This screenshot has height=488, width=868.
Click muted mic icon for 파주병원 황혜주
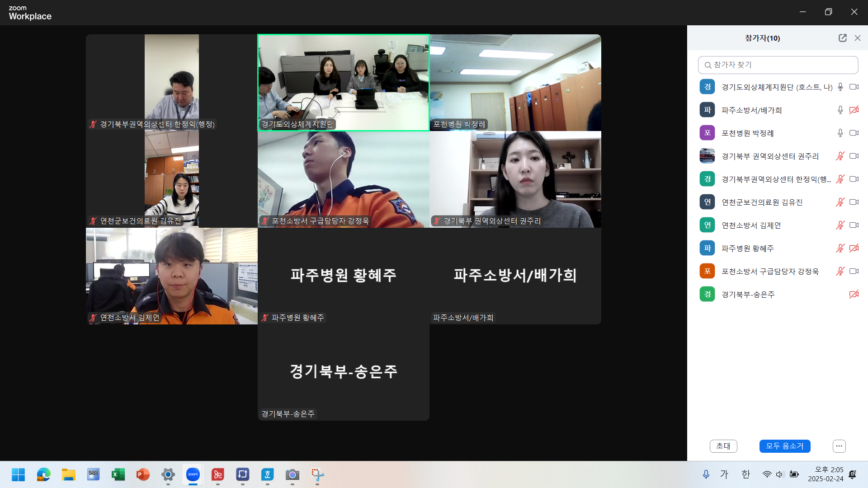pyautogui.click(x=840, y=248)
